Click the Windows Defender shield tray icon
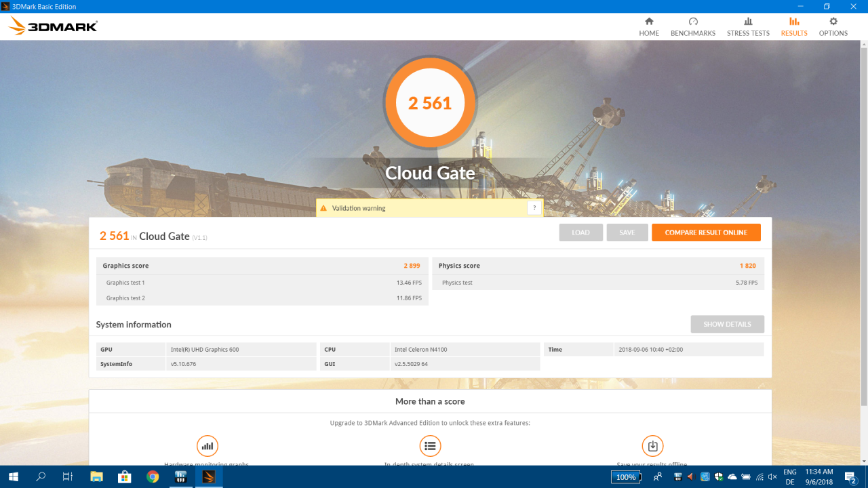This screenshot has height=488, width=868. pyautogui.click(x=719, y=477)
